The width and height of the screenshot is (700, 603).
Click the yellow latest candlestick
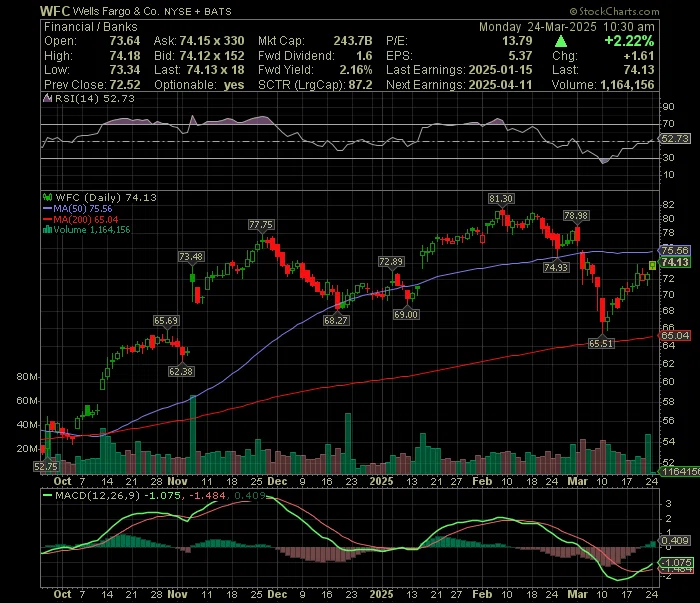pyautogui.click(x=652, y=266)
